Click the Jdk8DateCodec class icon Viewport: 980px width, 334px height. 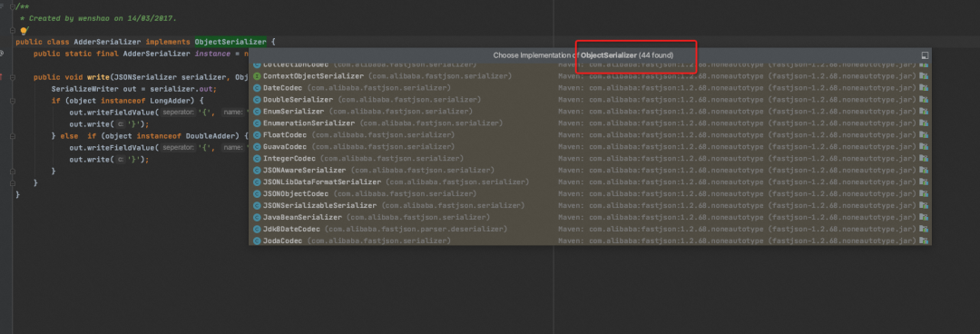coord(258,229)
